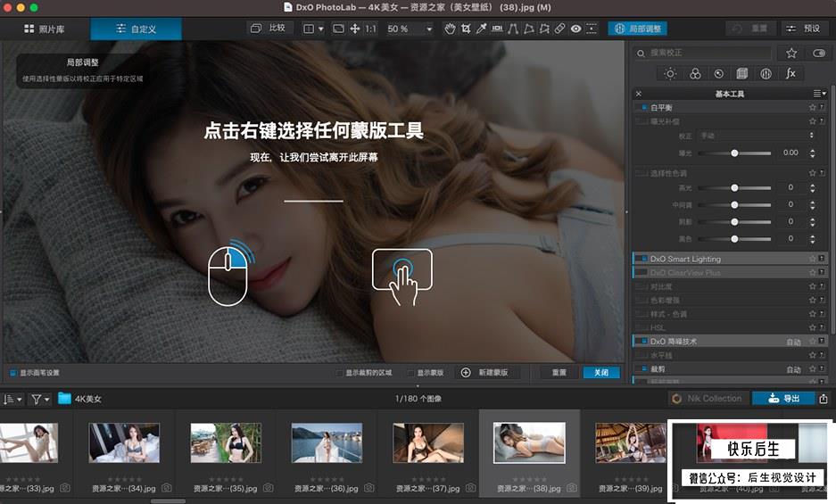Screen dimensions: 836x504
Task: Click the 局部调整 local adjustments button
Action: click(638, 29)
